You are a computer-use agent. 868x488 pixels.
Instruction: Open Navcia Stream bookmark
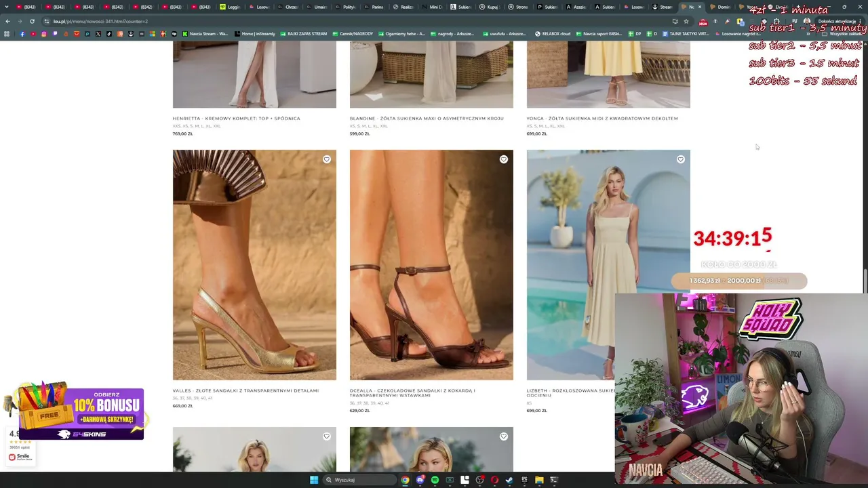pyautogui.click(x=205, y=34)
